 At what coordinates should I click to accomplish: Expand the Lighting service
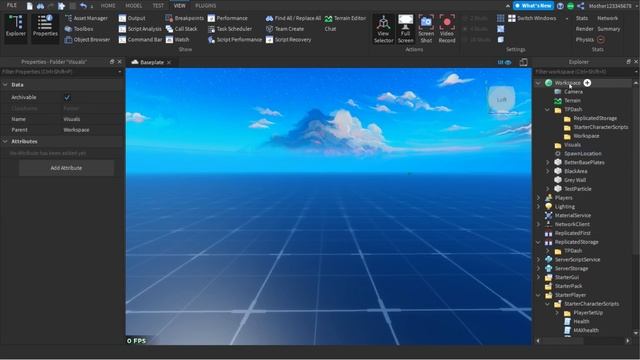click(538, 207)
